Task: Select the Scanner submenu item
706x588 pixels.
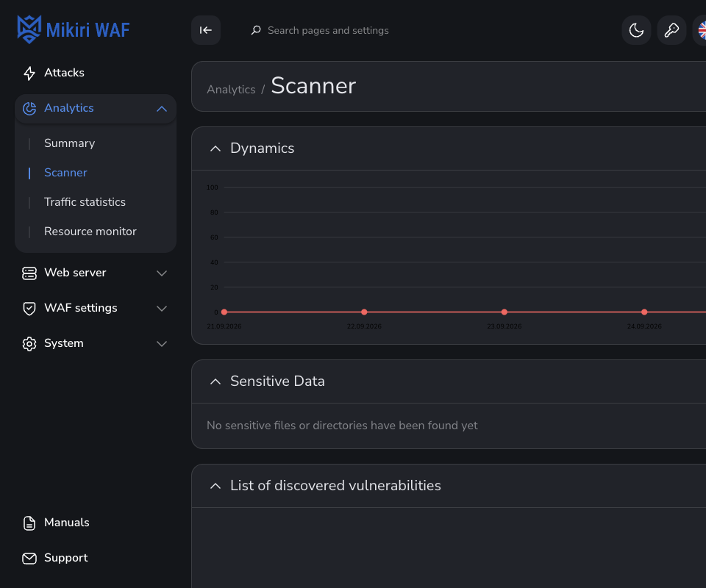Action: point(65,173)
